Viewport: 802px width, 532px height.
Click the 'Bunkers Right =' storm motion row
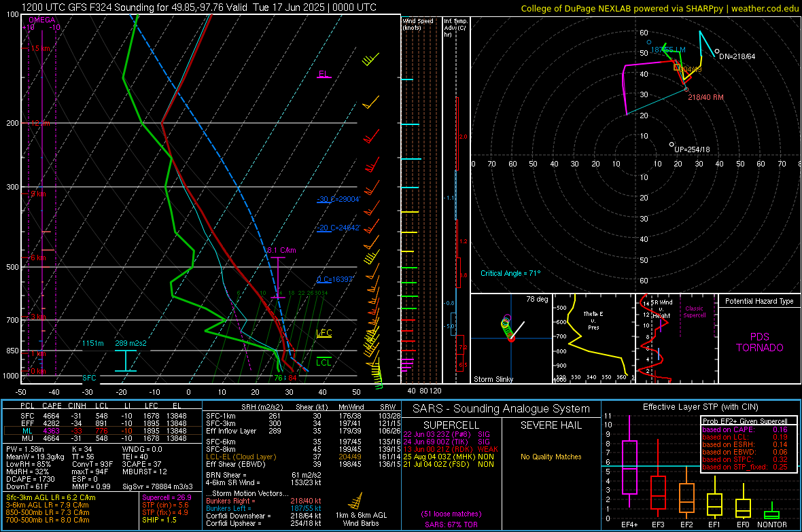264,501
